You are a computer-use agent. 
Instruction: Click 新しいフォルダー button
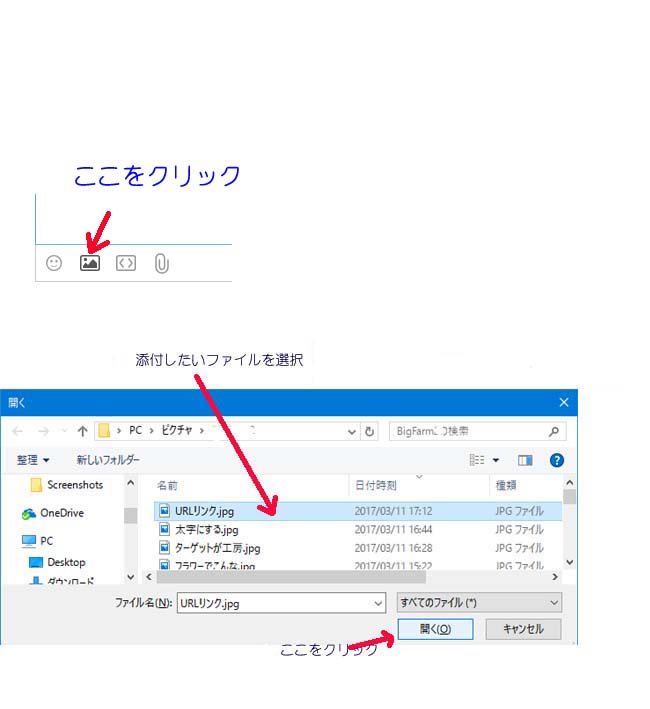point(108,460)
